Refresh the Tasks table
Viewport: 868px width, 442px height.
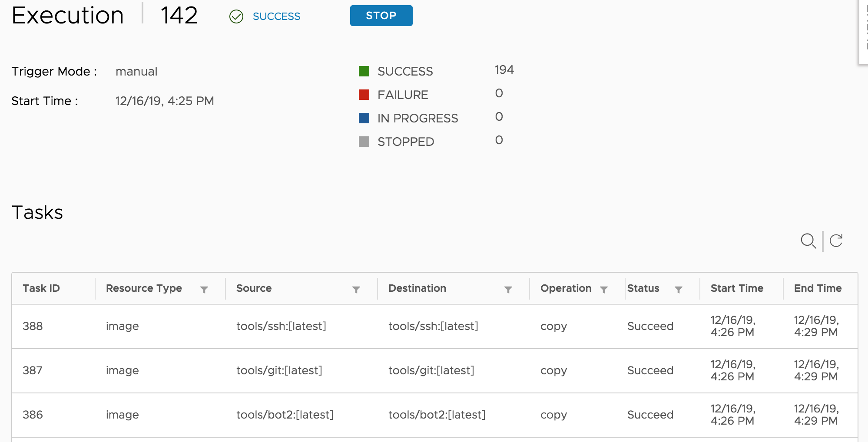[836, 241]
